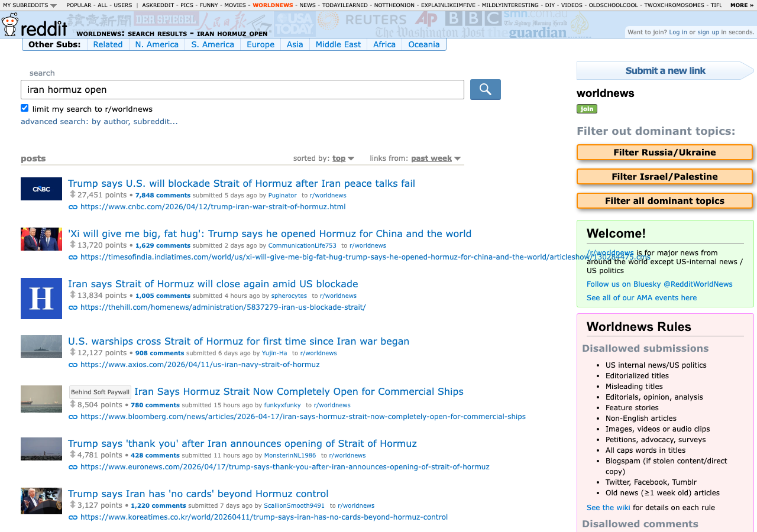Click the vote arrows on the 27,451 points post

tap(72, 194)
